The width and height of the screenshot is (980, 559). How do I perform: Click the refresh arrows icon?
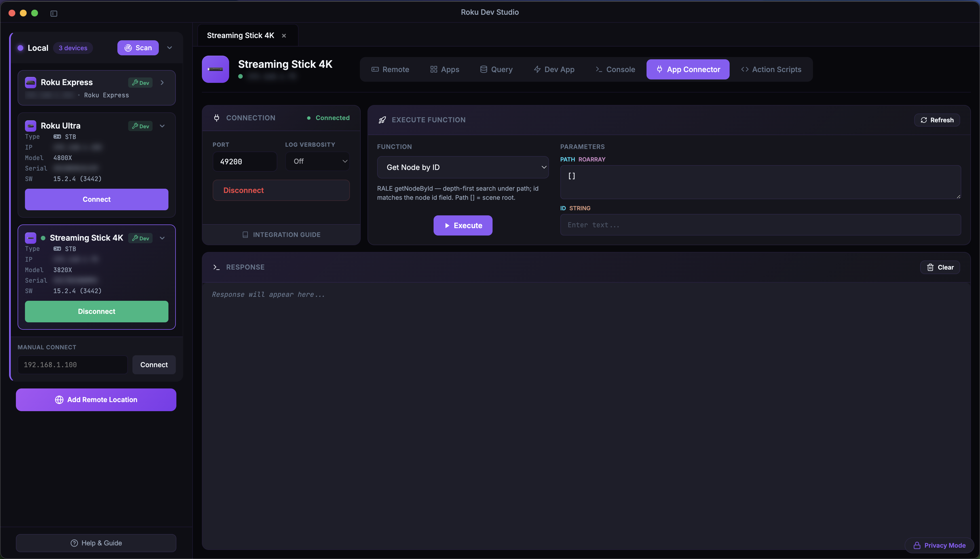coord(924,120)
